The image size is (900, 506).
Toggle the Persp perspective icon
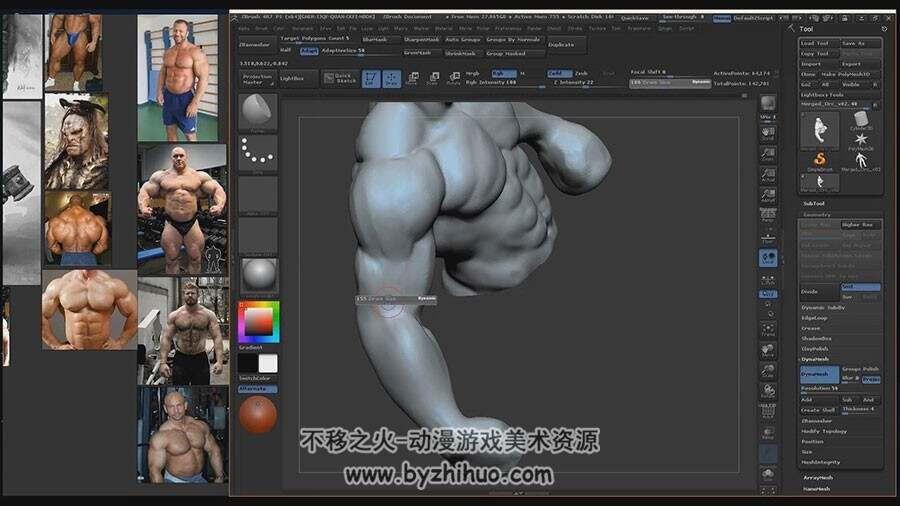coord(768,215)
